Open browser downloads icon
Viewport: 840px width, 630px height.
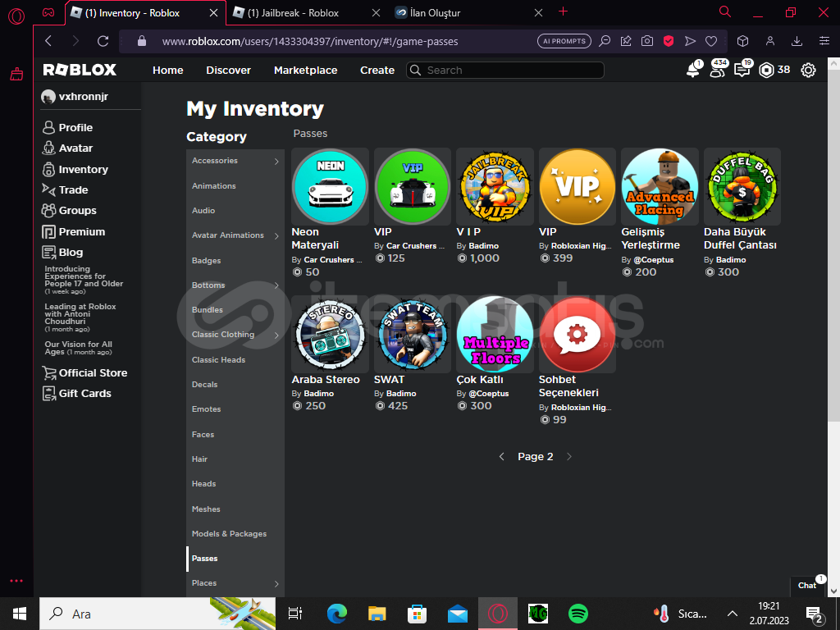[797, 41]
